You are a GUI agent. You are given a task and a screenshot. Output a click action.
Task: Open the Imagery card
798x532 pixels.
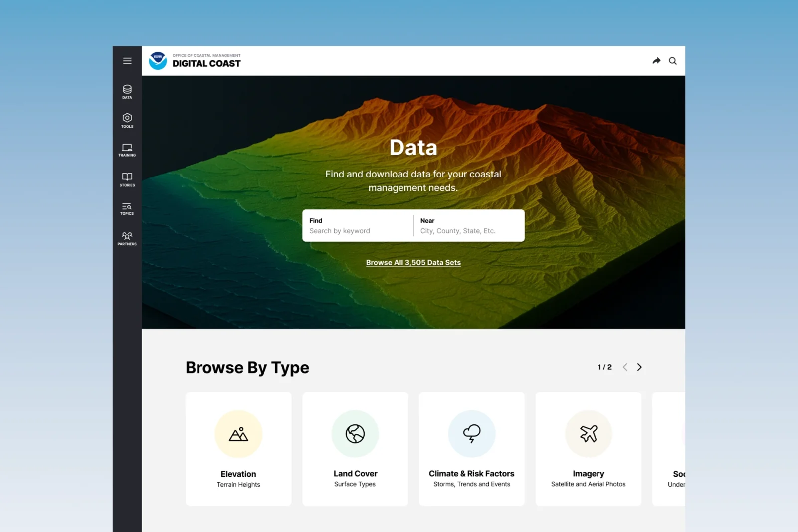589,449
